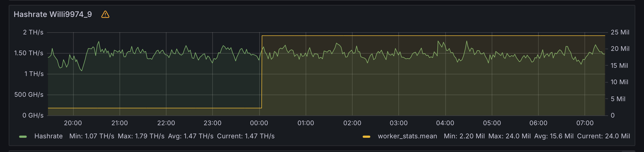
Task: Click the yellow worker_stats.mean color swatch
Action: [x=366, y=136]
